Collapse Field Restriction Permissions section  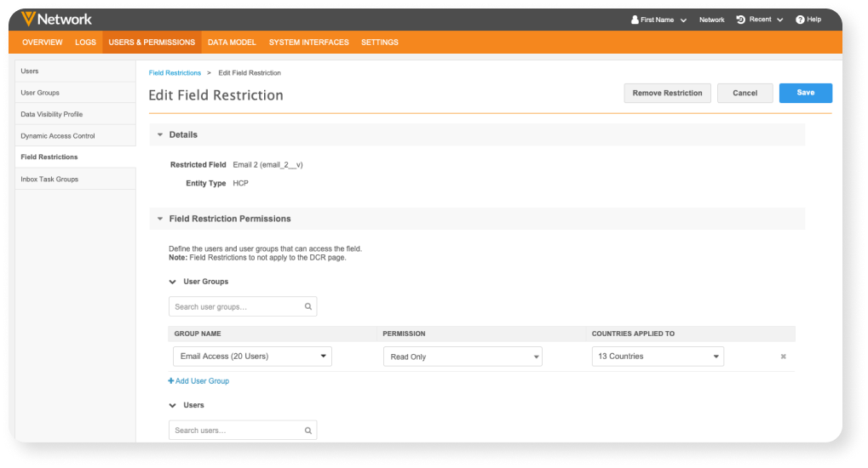pyautogui.click(x=159, y=219)
